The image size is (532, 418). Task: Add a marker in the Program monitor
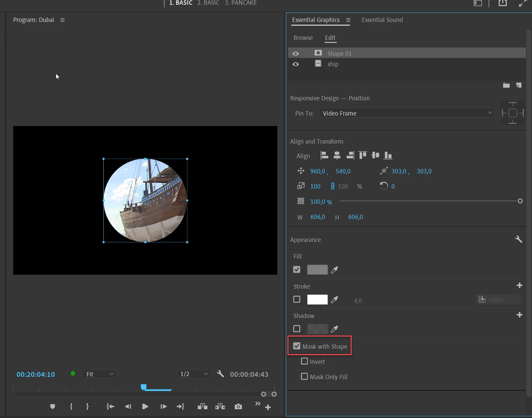coord(52,407)
